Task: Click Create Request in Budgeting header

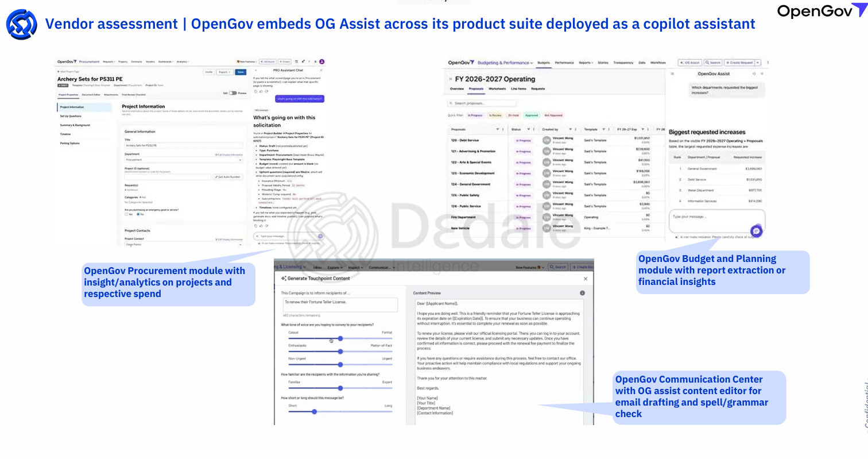Action: pos(739,63)
